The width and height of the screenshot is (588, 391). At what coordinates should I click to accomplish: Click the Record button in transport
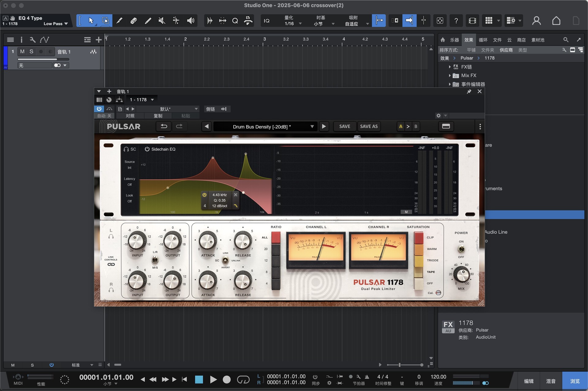point(227,380)
